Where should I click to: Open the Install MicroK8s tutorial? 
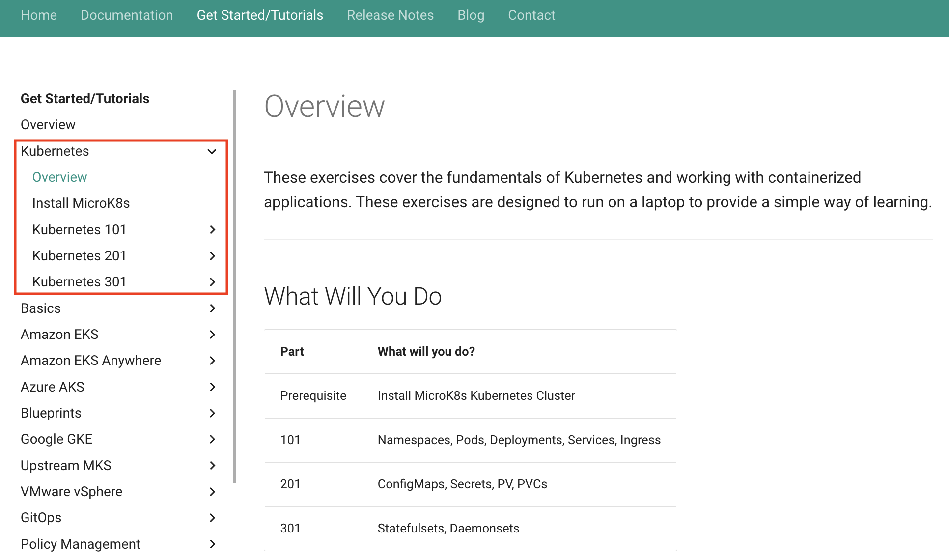pyautogui.click(x=81, y=203)
